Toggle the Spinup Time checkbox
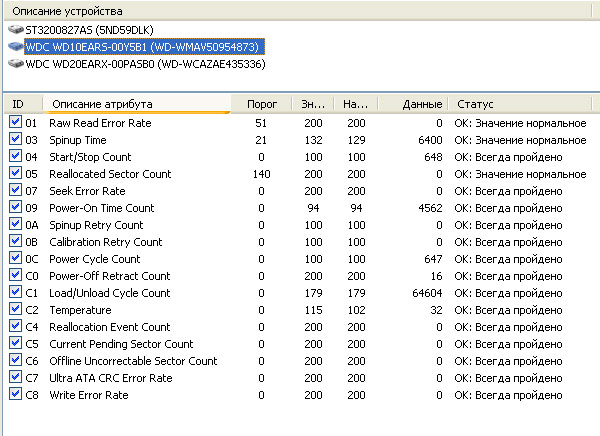This screenshot has width=600, height=436. 15,139
